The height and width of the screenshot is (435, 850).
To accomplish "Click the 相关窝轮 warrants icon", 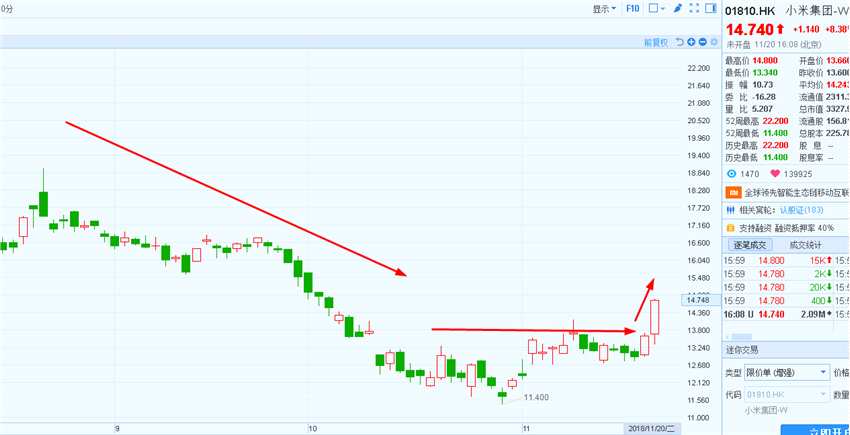I will coord(730,210).
